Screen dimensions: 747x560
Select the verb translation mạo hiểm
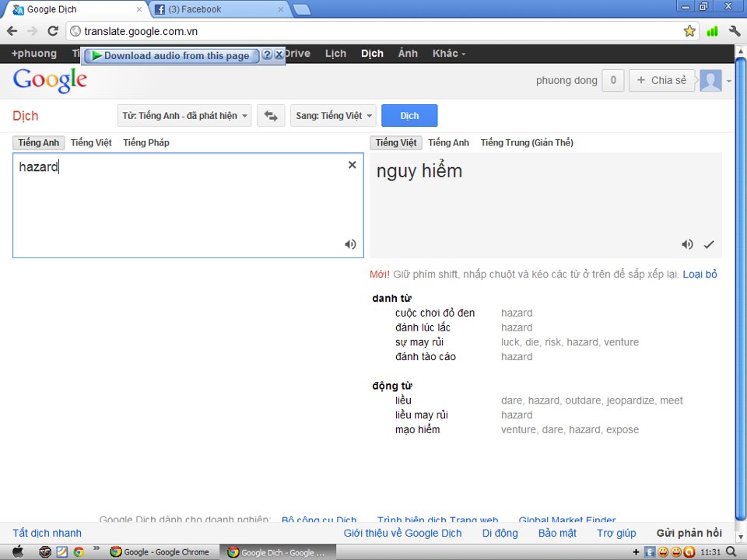[417, 429]
